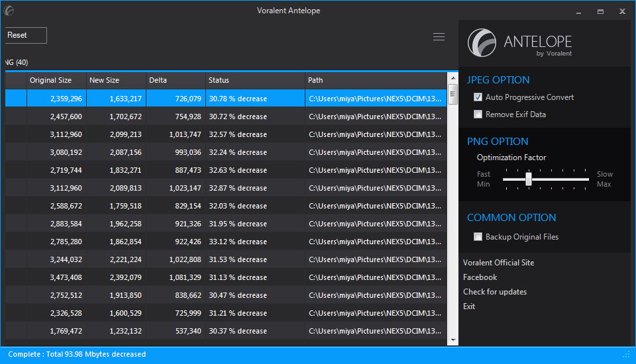Sort by Status column header

(255, 80)
